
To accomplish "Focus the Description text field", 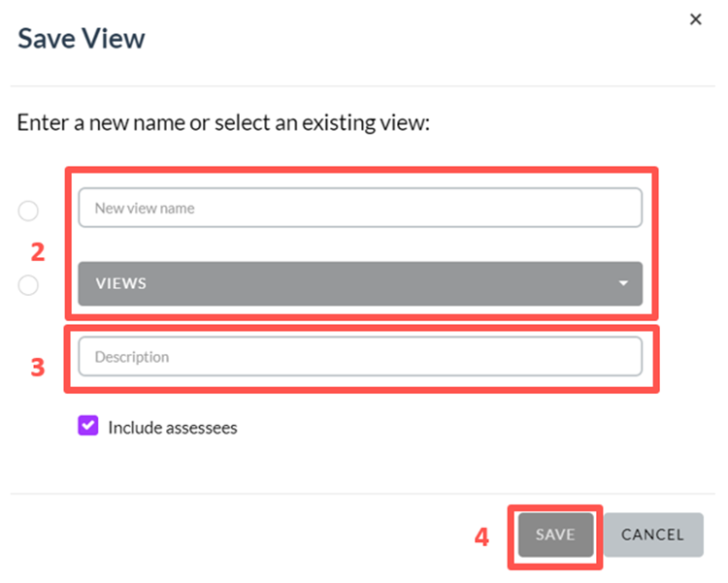I will click(360, 356).
